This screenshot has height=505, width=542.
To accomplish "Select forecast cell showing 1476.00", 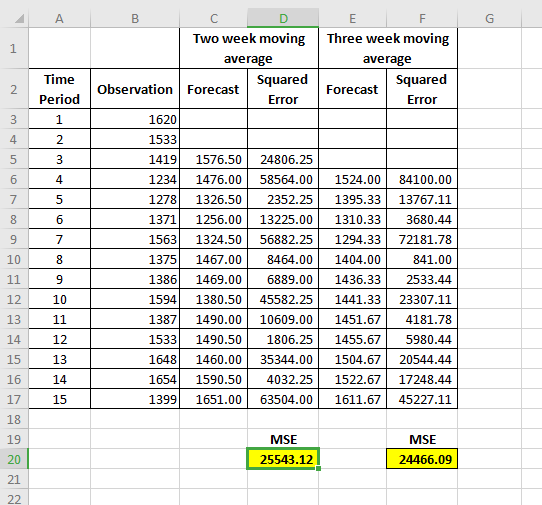I will (214, 179).
